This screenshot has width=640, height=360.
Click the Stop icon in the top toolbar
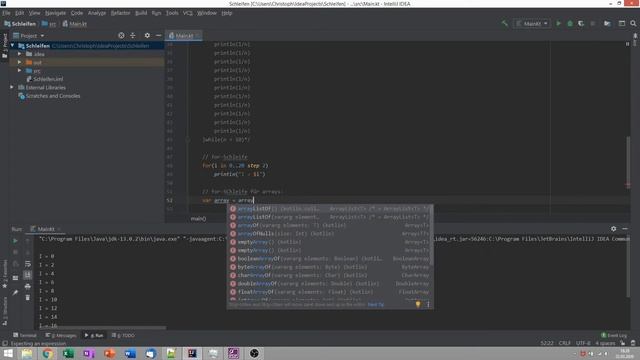tap(593, 24)
